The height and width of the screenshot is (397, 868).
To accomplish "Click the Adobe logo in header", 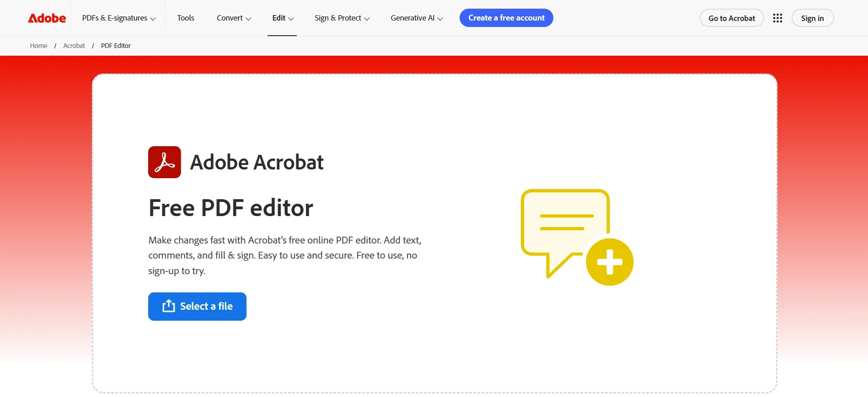I will coord(47,18).
